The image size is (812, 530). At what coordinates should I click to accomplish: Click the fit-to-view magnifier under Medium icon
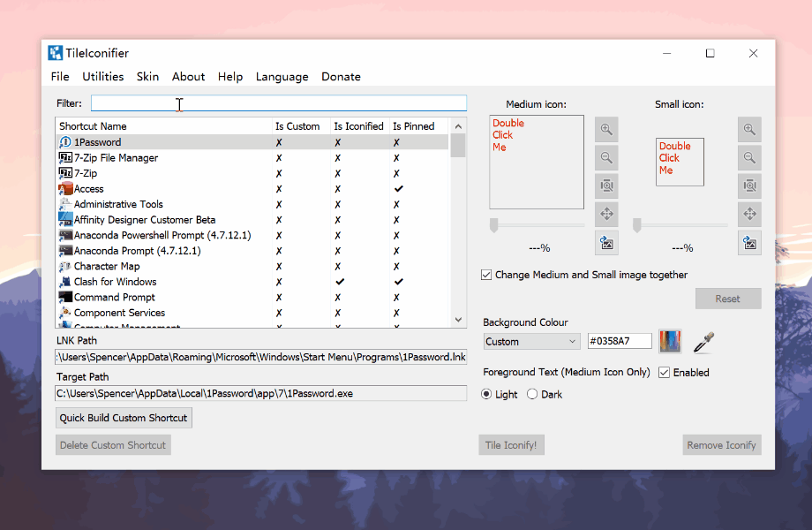[606, 185]
